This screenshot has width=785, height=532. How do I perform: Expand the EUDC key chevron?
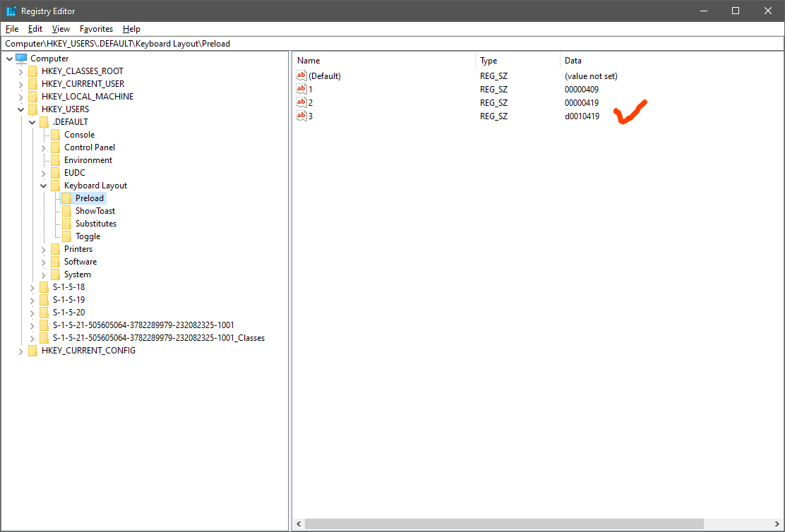44,174
